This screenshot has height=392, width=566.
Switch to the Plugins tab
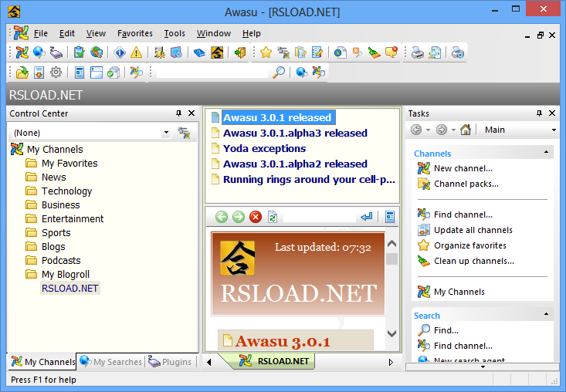(170, 362)
